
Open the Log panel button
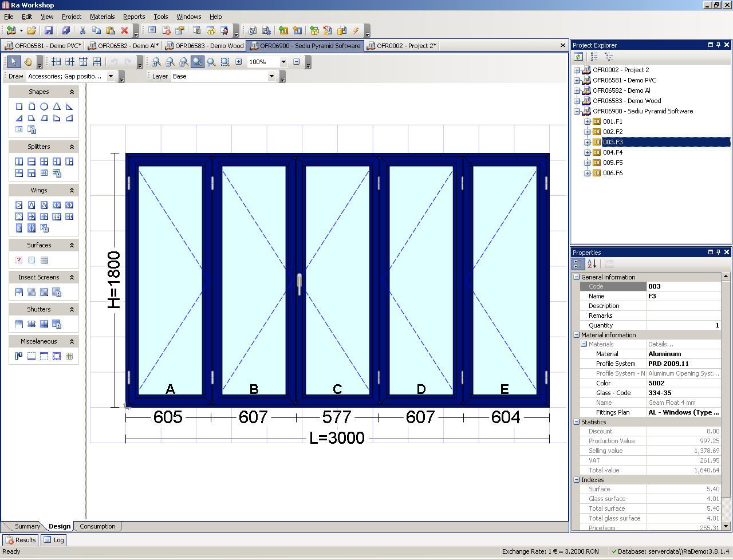tap(54, 540)
